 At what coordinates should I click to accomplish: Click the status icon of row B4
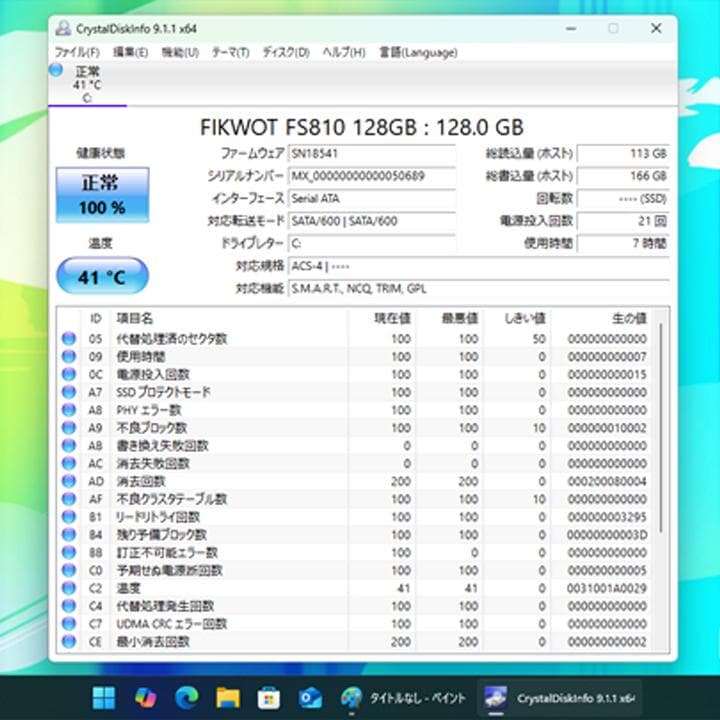point(69,534)
